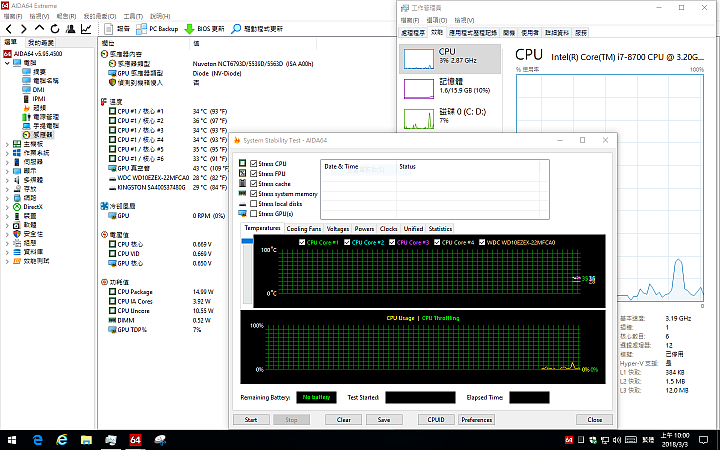720x450 pixels.
Task: Open Preferences in stability test
Action: pos(477,420)
